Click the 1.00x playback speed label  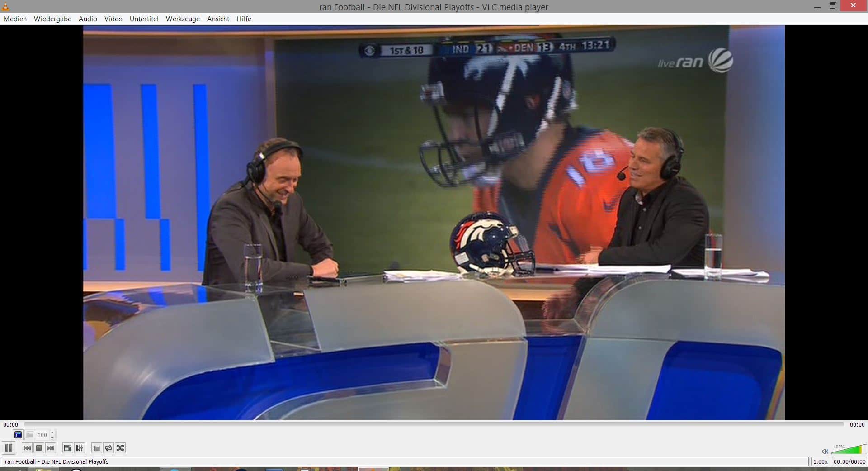820,461
